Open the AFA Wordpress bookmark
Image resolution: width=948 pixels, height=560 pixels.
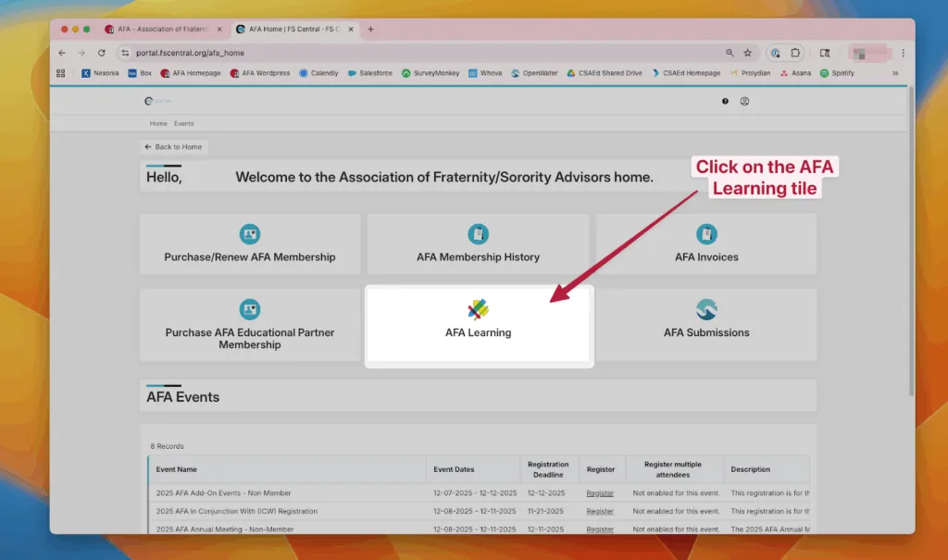click(x=260, y=73)
